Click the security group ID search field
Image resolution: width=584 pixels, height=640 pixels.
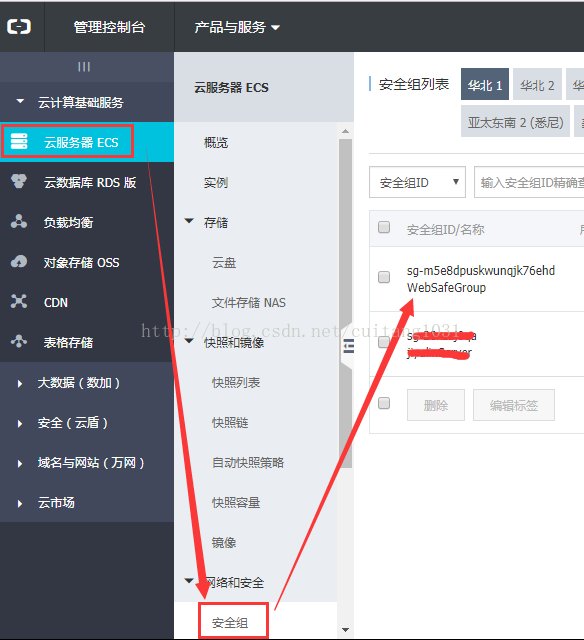(529, 182)
